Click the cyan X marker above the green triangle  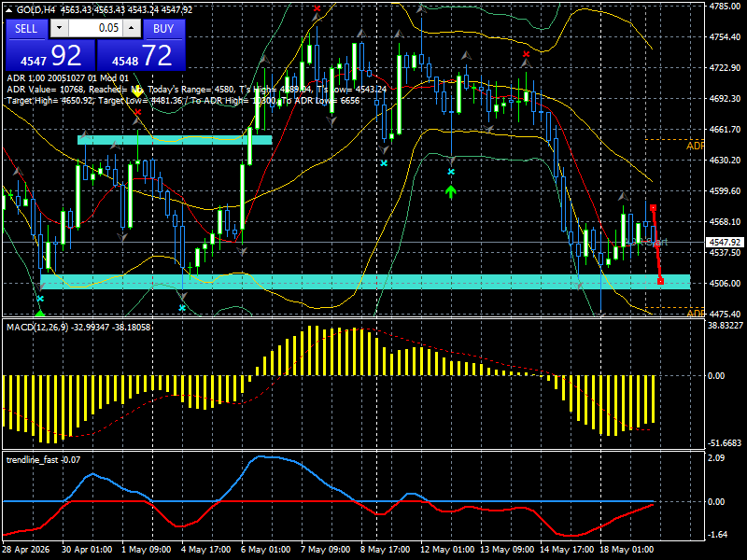tap(40, 299)
